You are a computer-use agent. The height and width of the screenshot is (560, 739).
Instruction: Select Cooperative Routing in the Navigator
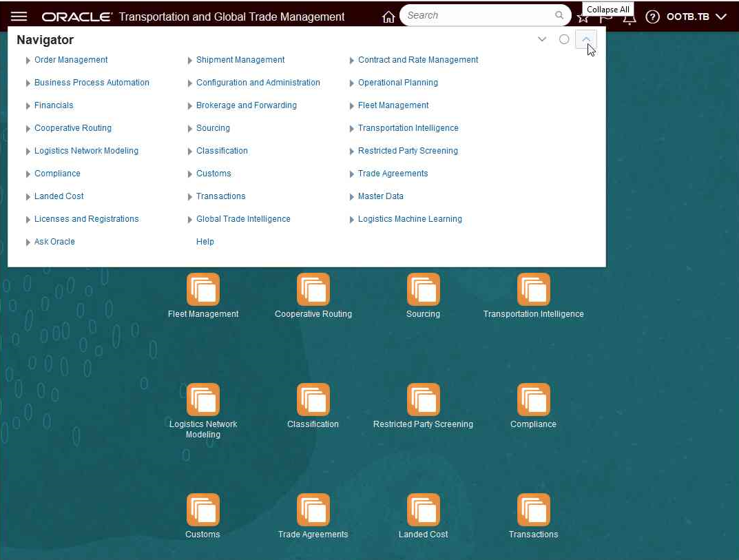point(73,127)
